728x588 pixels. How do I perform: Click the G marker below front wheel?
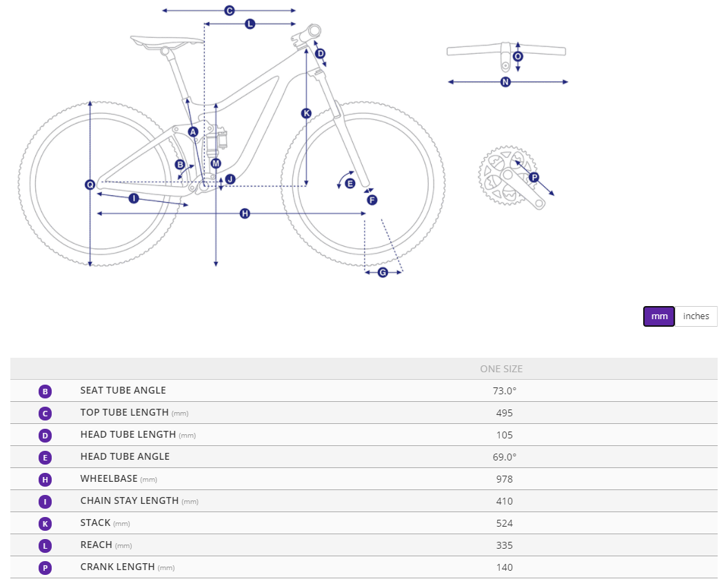[x=383, y=272]
